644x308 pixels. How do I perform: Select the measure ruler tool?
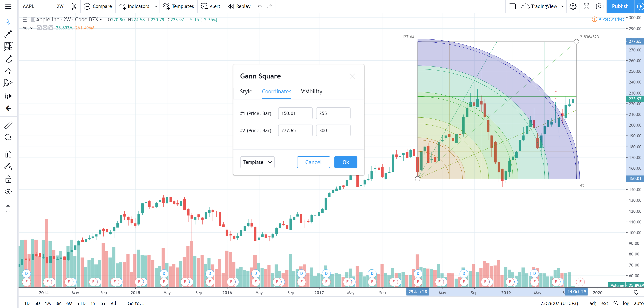point(8,125)
